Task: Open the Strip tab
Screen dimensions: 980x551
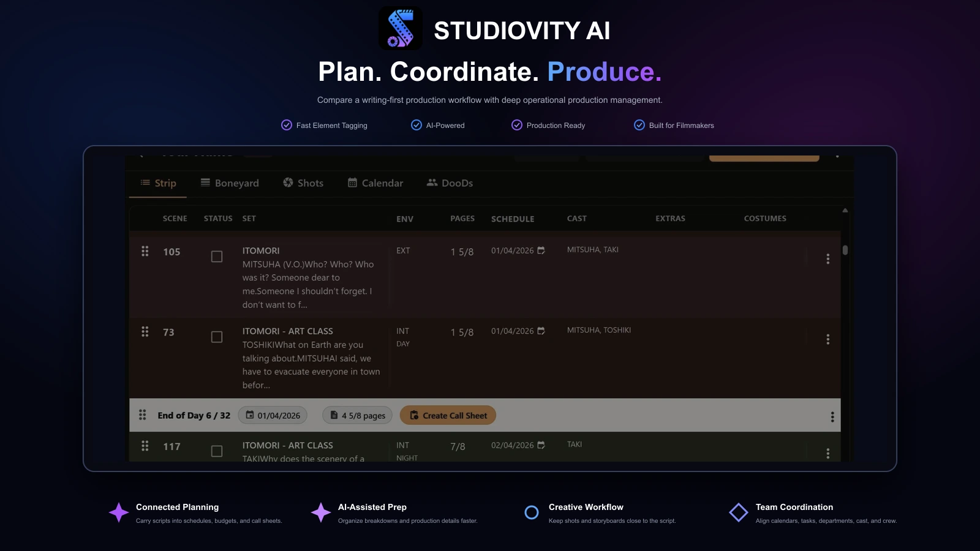Action: pyautogui.click(x=158, y=183)
